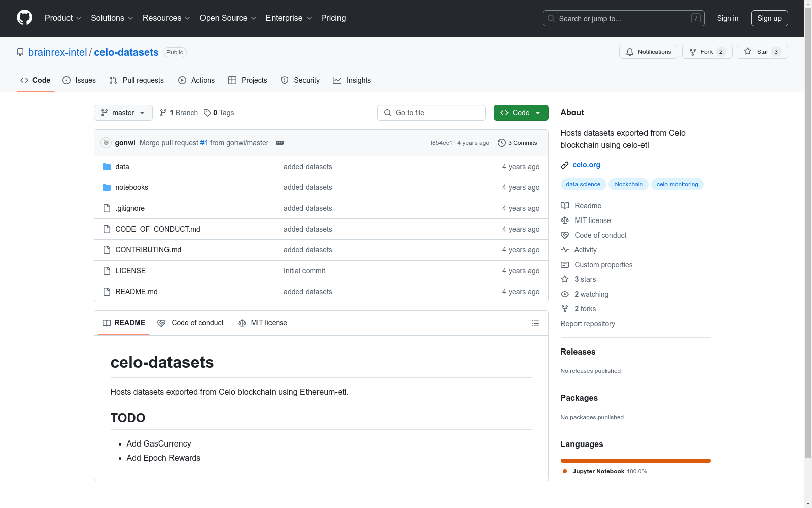The height and width of the screenshot is (508, 812).
Task: Open README outline list icon
Action: pos(535,323)
